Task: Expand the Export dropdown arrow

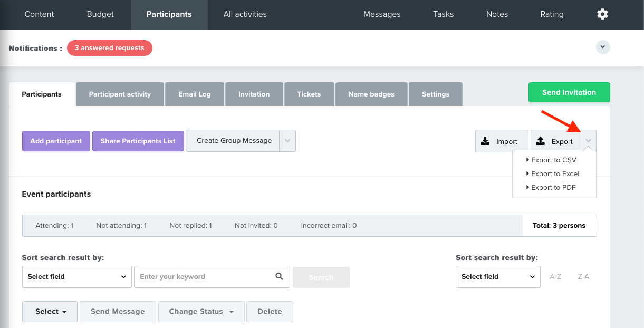Action: 588,141
